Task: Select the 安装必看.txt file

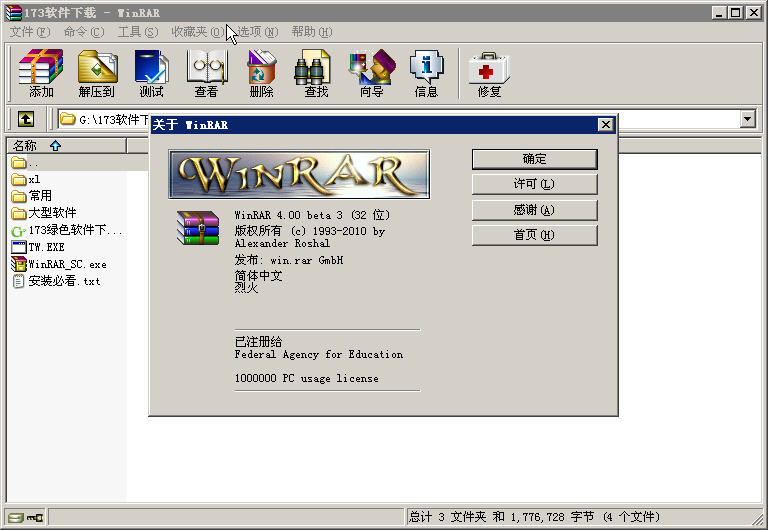Action: coord(56,281)
